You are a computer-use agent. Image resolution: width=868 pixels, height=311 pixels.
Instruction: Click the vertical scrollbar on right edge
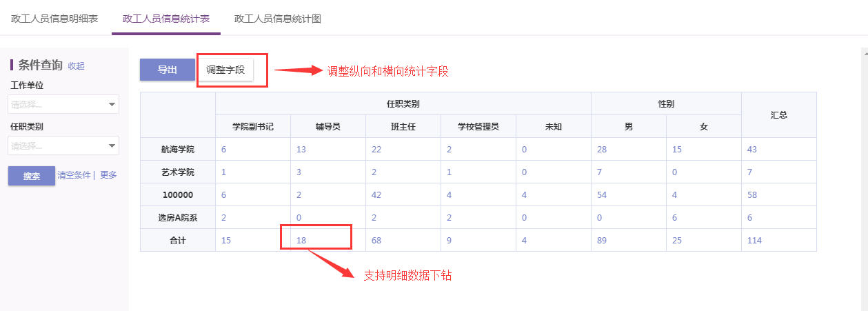[865, 179]
